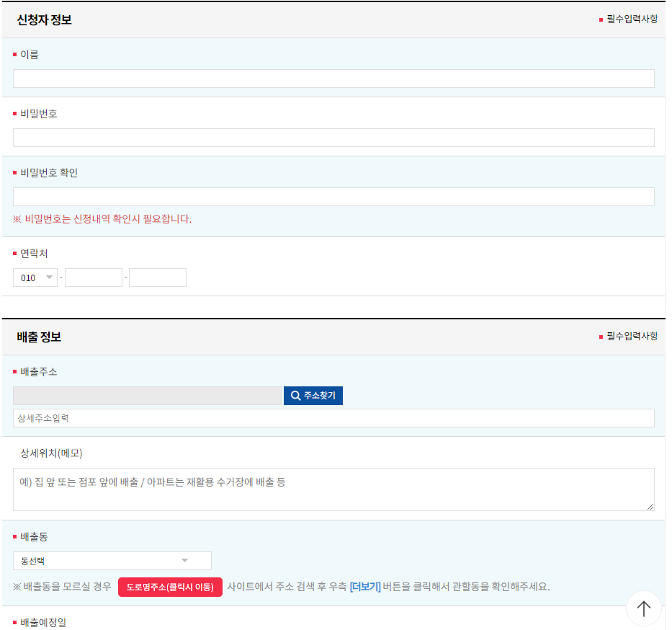Expand the 동선택 district dropdown
The width and height of the screenshot is (672, 630).
tap(112, 560)
